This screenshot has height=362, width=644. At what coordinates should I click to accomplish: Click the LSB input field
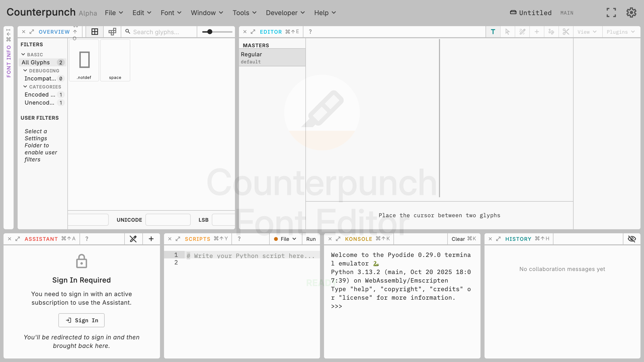(224, 220)
